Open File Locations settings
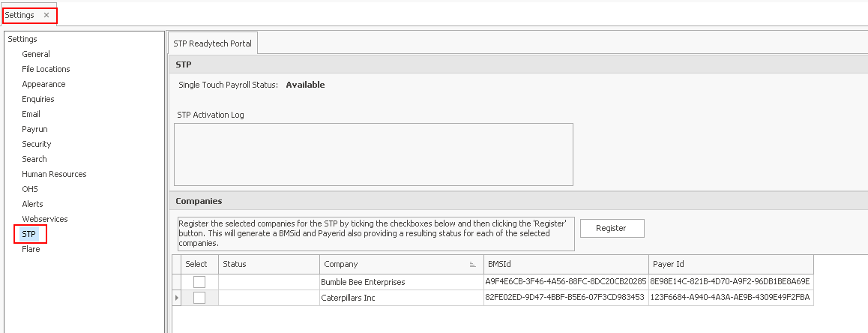The width and height of the screenshot is (868, 333). pyautogui.click(x=46, y=69)
